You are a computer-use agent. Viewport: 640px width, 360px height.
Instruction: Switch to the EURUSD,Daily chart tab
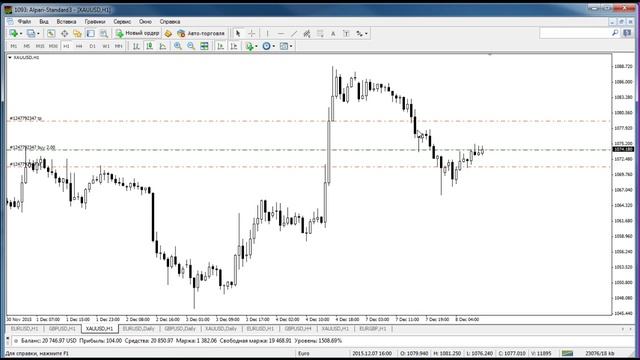click(139, 329)
